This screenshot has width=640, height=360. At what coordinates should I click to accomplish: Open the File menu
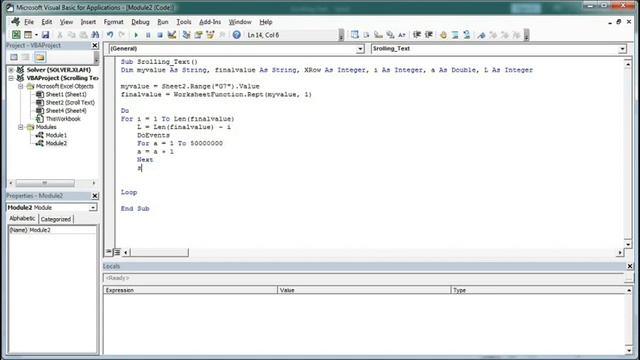click(x=29, y=22)
